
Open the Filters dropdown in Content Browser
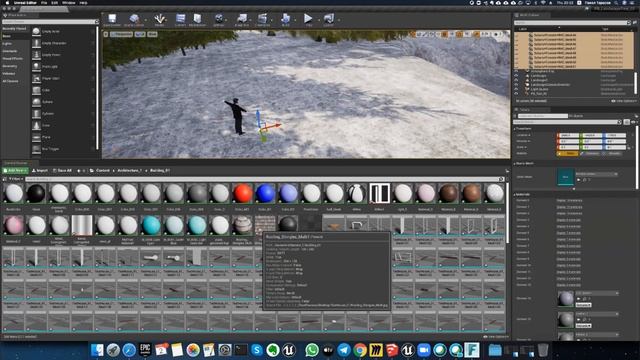[16, 179]
